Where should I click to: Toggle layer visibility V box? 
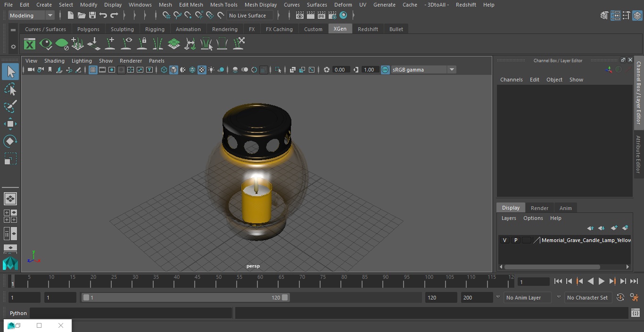504,240
